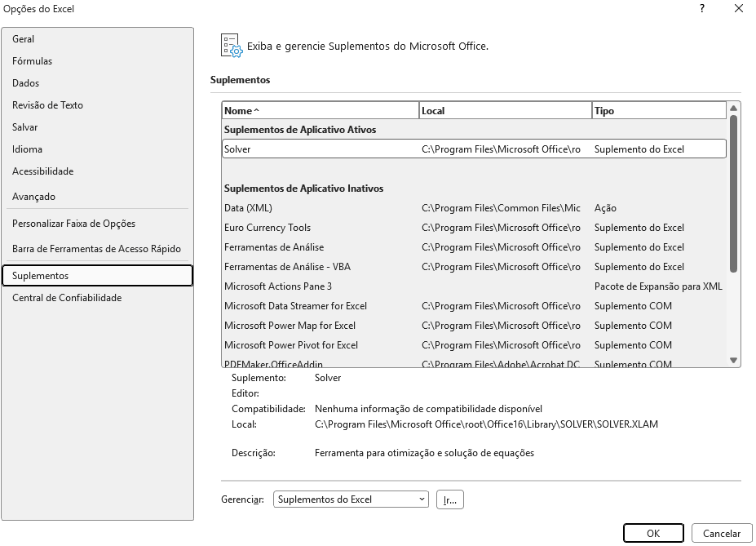The image size is (756, 546).
Task: Select the Microsoft Actions Pane 3 row
Action: 475,286
